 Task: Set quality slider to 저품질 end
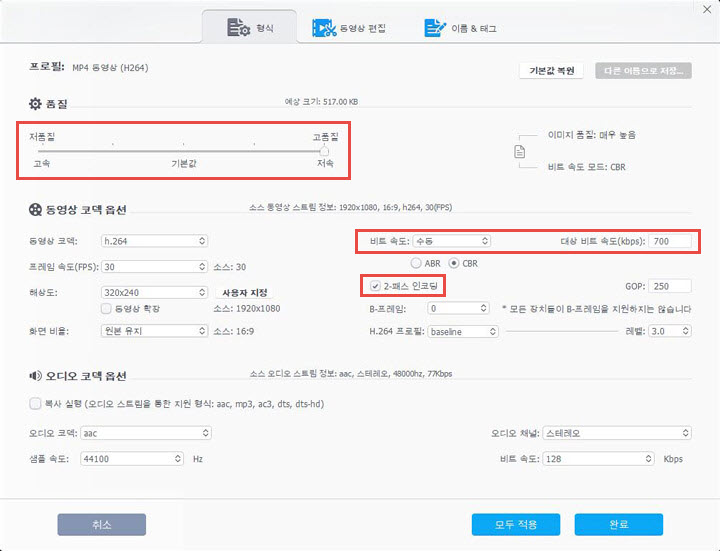[x=41, y=151]
